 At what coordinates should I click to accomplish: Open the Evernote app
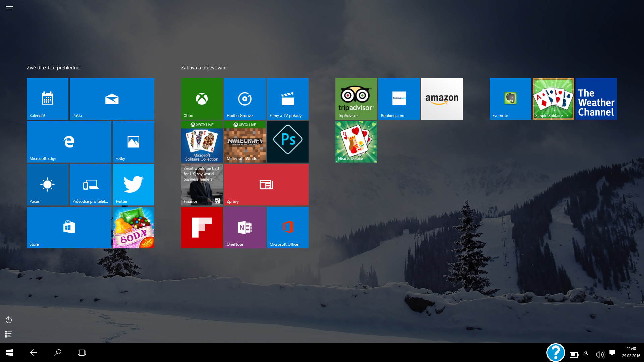(x=510, y=99)
